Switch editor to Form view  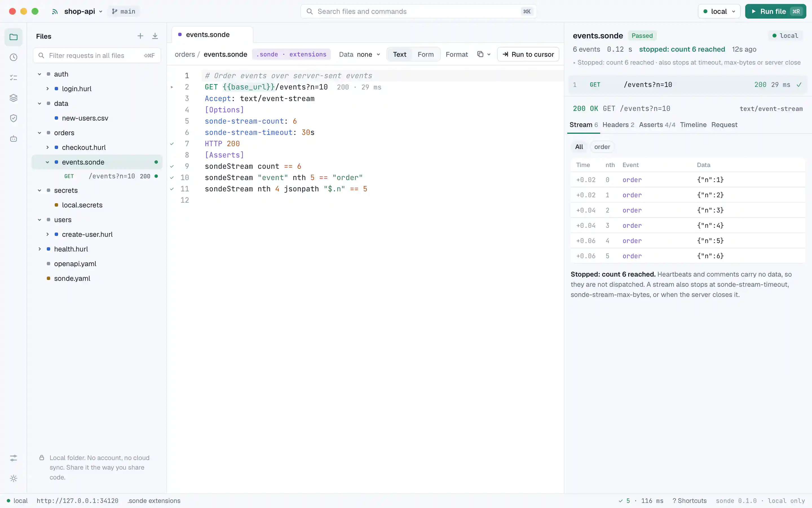pos(425,54)
